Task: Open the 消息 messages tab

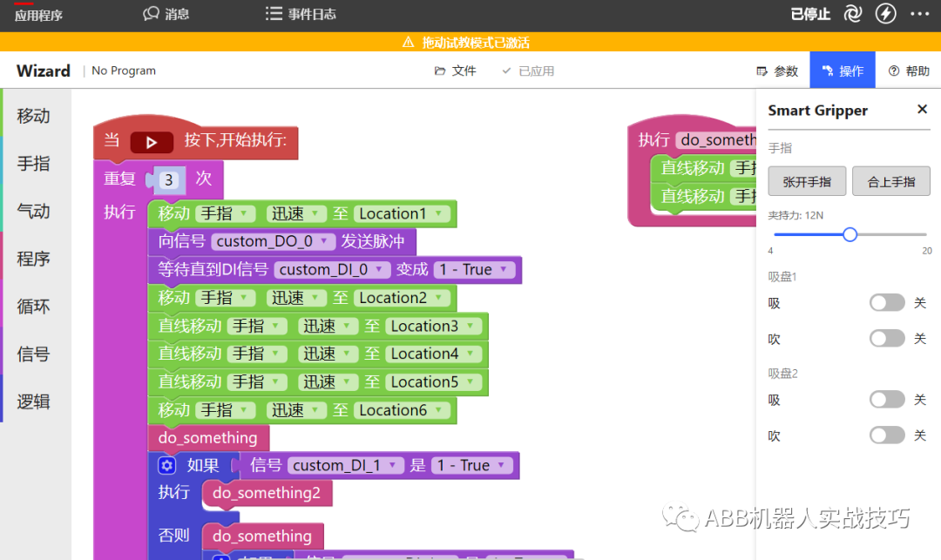Action: (166, 14)
